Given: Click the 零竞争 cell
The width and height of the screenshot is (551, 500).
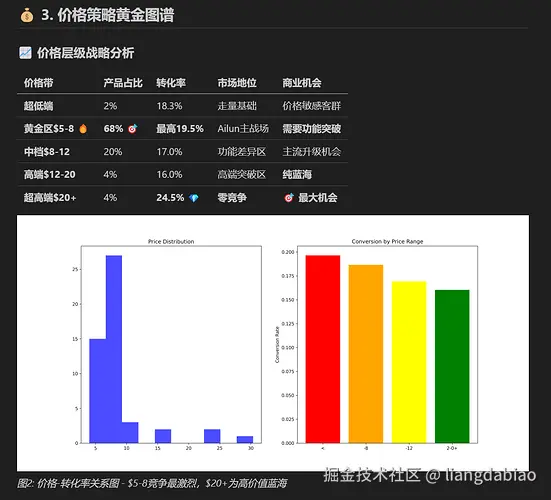Looking at the screenshot, I should pos(232,198).
